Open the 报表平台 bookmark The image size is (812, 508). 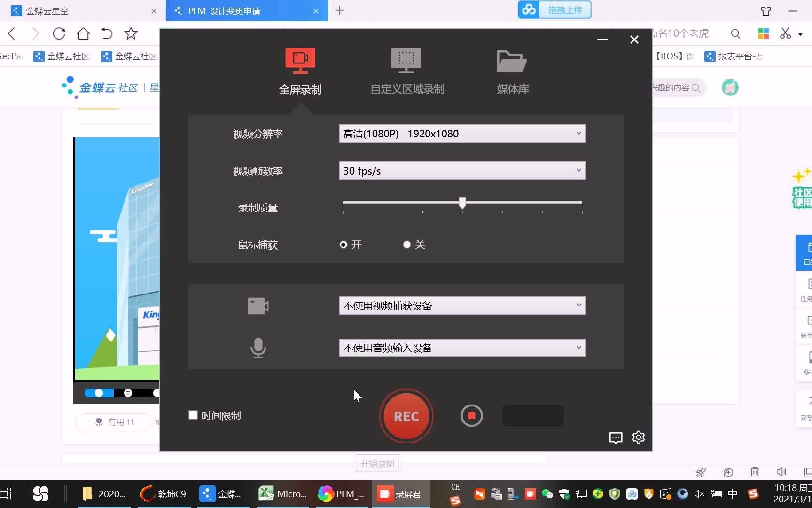pos(734,56)
